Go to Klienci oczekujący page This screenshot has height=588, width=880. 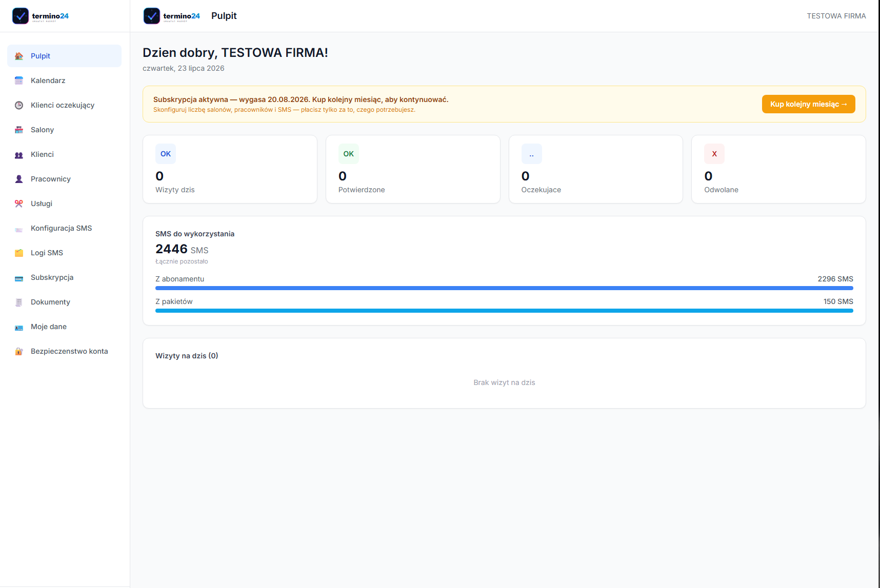pos(64,105)
